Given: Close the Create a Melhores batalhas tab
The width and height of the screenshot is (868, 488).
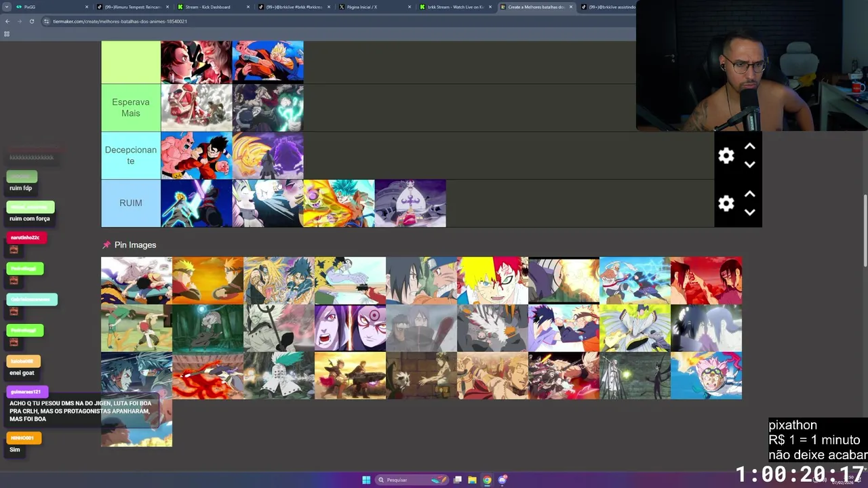Looking at the screenshot, I should [x=571, y=7].
